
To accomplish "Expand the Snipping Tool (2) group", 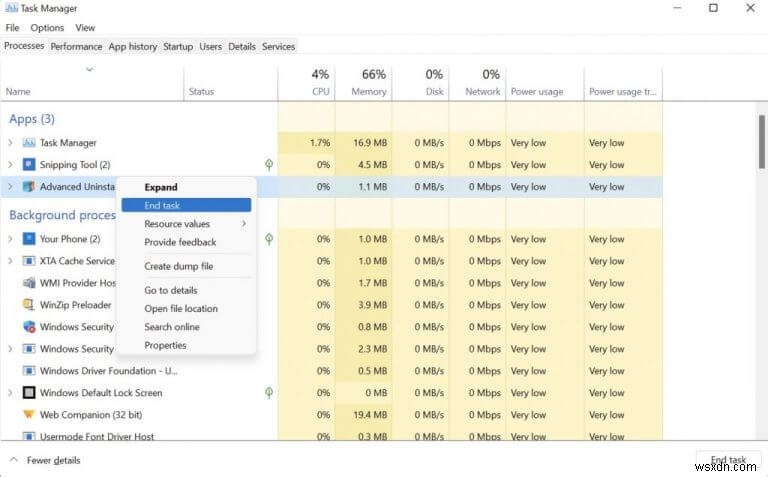I will tap(10, 165).
